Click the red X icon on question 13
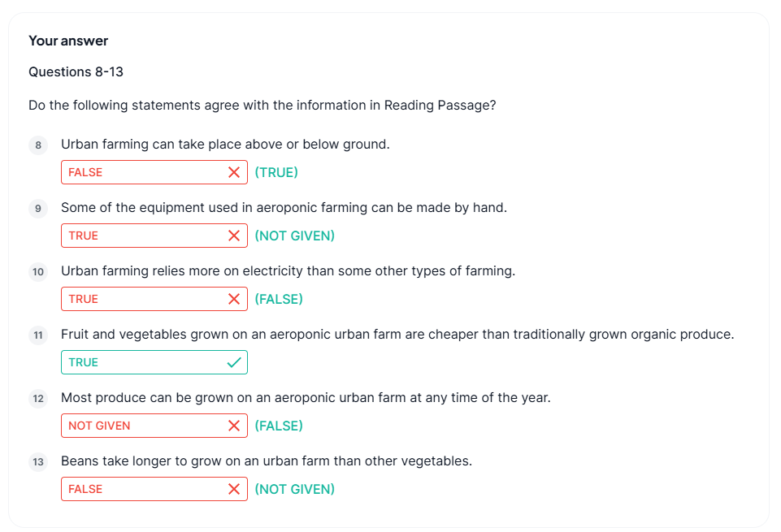Viewport: 781px width, 532px height. [234, 489]
